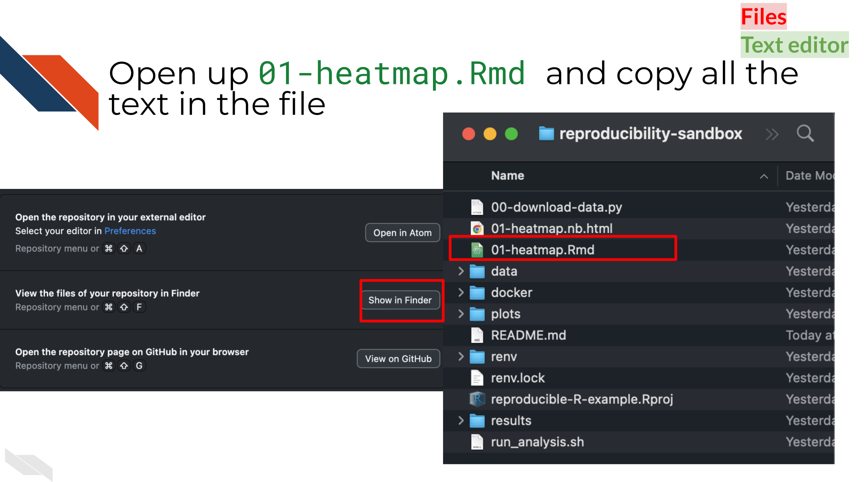Click the yellow minimize button in Finder
This screenshot has height=482, width=868.
490,134
